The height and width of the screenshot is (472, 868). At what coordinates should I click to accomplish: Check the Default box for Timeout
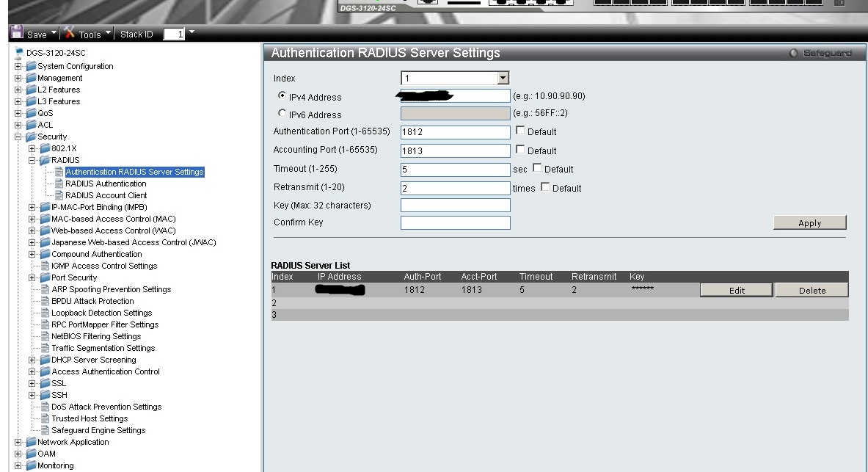click(537, 168)
